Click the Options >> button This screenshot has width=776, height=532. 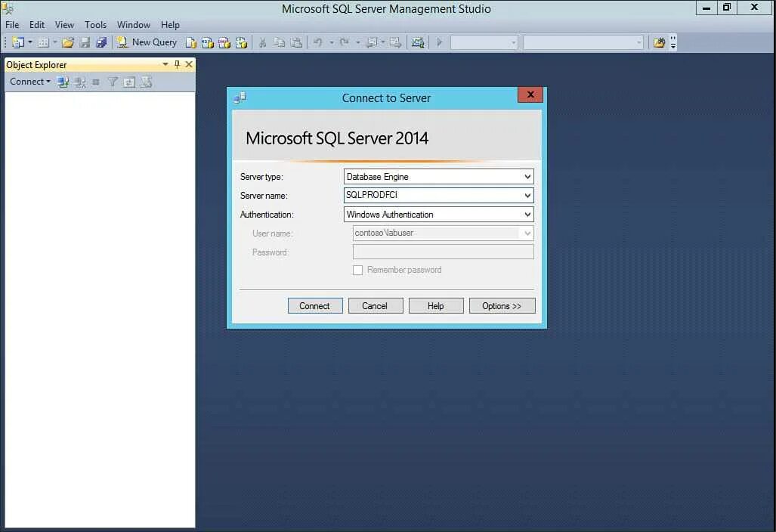click(502, 306)
